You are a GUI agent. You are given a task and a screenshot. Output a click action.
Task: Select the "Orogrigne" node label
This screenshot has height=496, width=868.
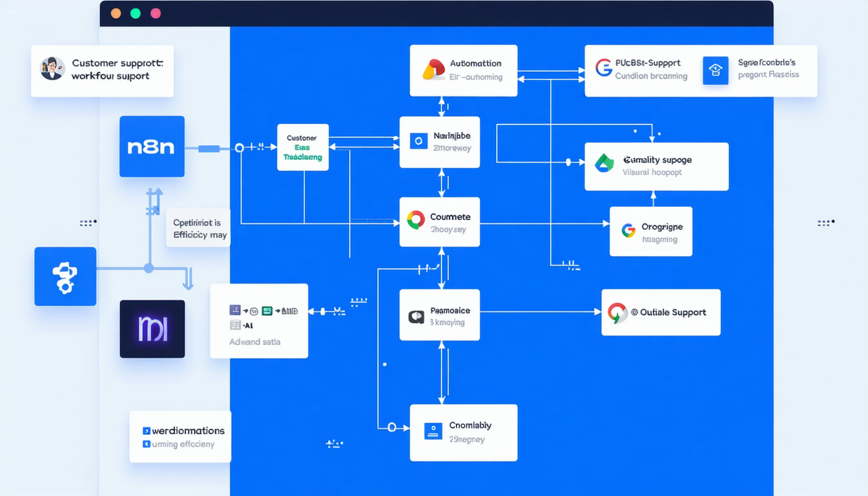point(662,227)
